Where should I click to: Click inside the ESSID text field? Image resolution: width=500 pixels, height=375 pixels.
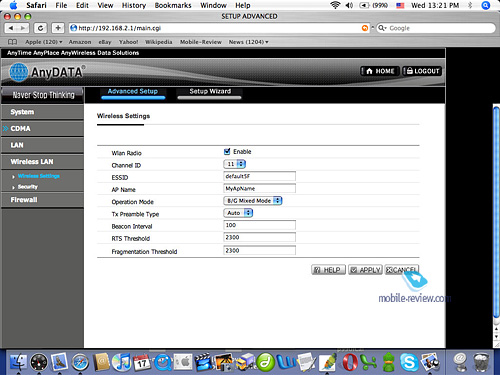click(259, 176)
